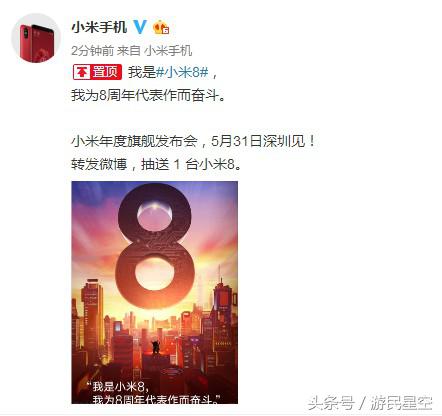Open the 小米手机 profile avatar
The height and width of the screenshot is (416, 442).
36,38
